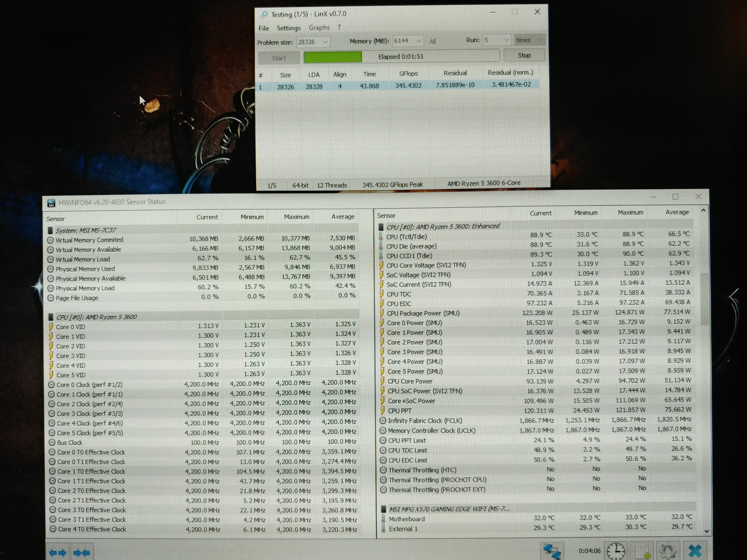This screenshot has width=747, height=560.
Task: Open the Graphs menu in LinX
Action: (x=319, y=28)
